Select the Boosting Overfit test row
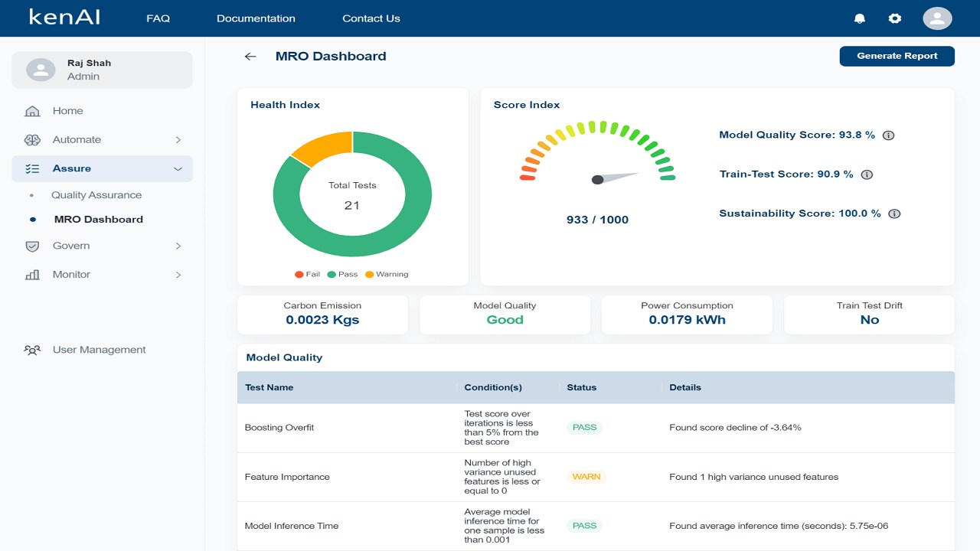The image size is (980, 551). click(596, 428)
